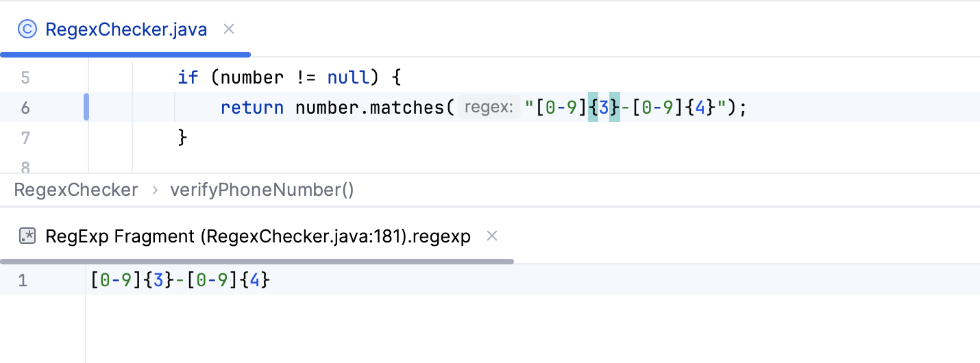Click the RegexChecker breadcrumb
The width and height of the screenshot is (980, 363).
click(76, 190)
